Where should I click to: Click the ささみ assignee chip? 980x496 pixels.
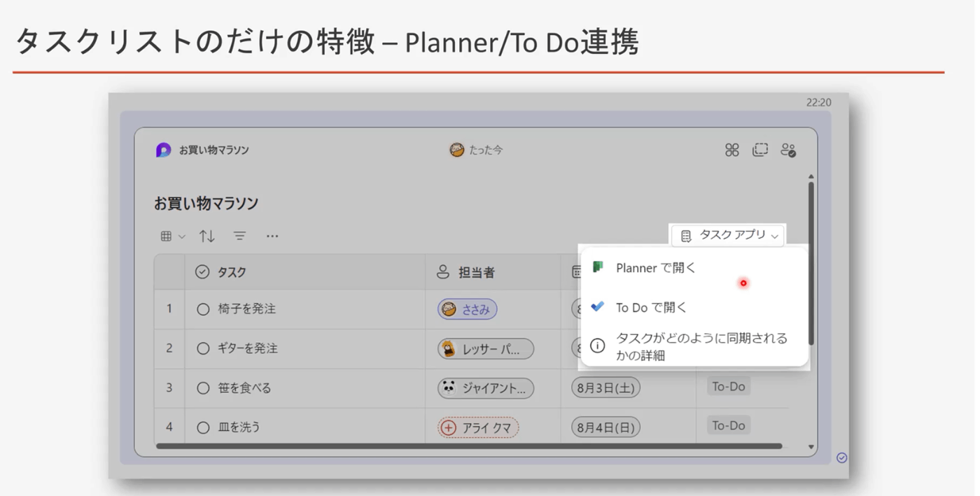[468, 309]
